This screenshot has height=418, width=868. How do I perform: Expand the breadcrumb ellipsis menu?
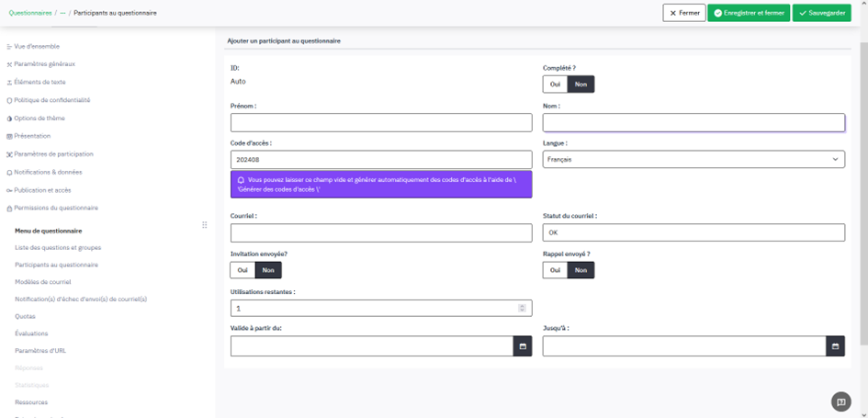(x=63, y=14)
